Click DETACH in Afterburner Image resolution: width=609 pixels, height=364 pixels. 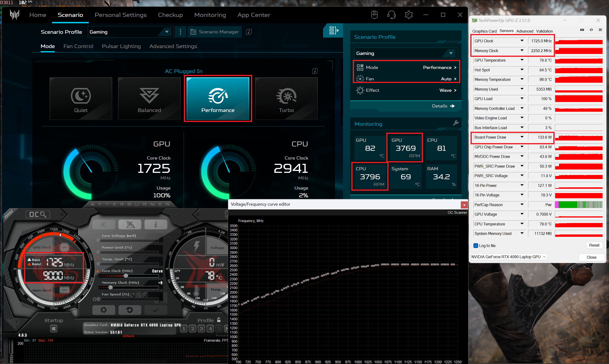click(128, 336)
